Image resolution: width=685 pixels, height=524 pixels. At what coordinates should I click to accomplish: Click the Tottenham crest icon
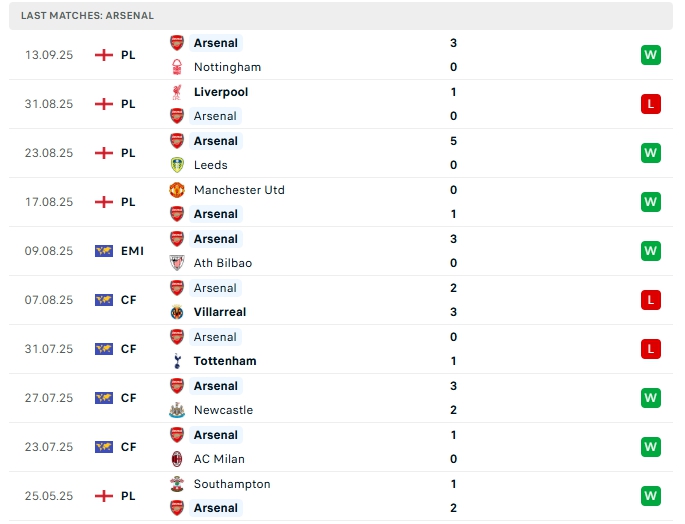(x=177, y=361)
